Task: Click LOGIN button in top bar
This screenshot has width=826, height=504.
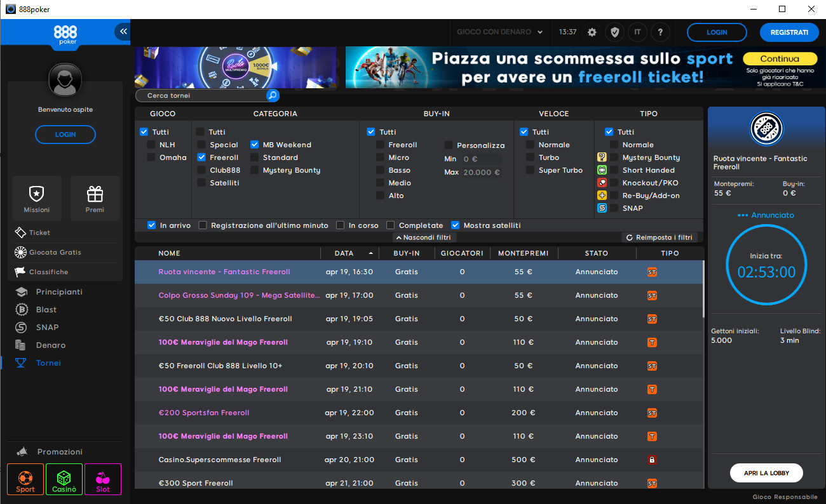Action: [x=717, y=32]
